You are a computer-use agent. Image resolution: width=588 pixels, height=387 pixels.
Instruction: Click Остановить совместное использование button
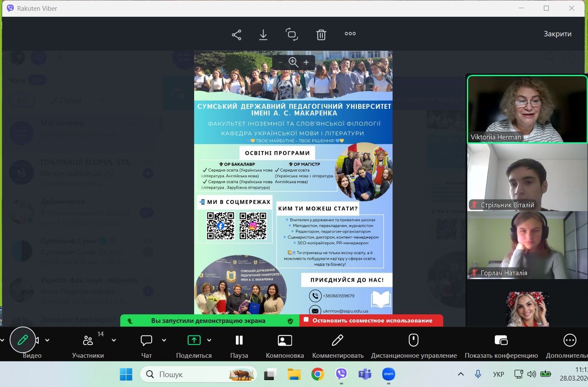coord(371,320)
